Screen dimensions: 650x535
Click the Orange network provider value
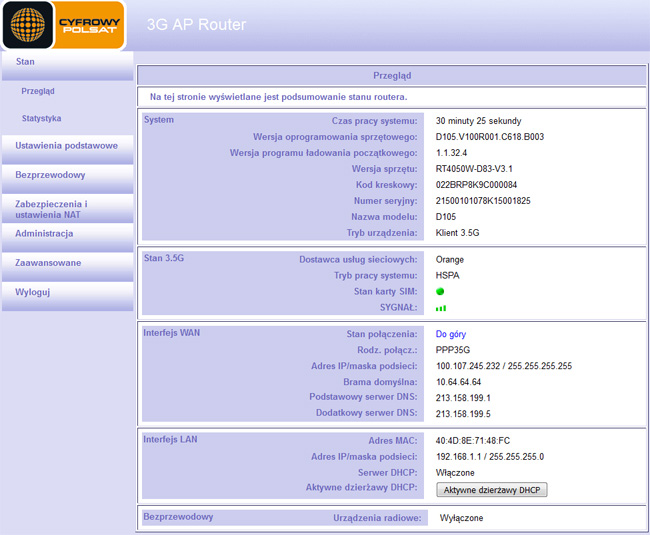coord(450,259)
